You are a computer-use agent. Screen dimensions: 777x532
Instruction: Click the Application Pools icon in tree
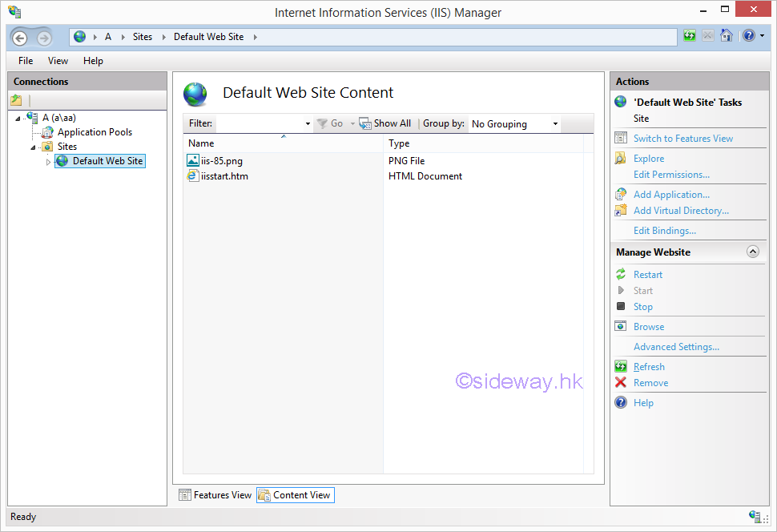47,132
